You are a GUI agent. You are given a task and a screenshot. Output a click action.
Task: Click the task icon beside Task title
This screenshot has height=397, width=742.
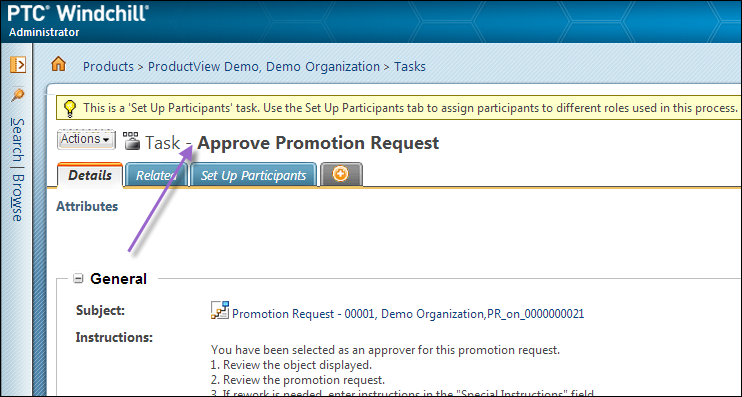[131, 141]
